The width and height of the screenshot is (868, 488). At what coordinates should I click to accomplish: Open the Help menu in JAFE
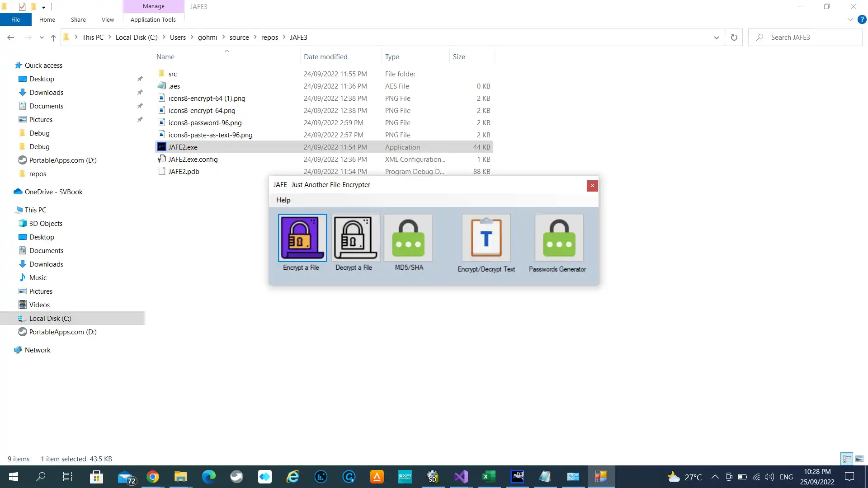click(283, 200)
